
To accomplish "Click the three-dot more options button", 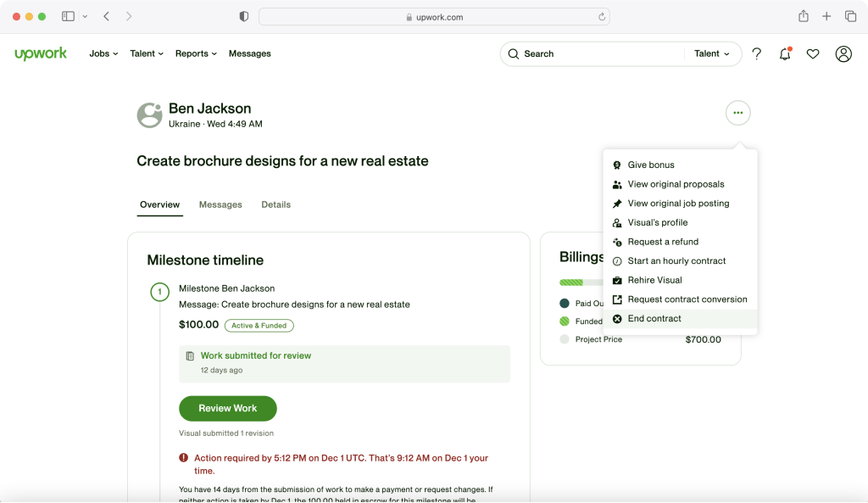I will pos(738,113).
